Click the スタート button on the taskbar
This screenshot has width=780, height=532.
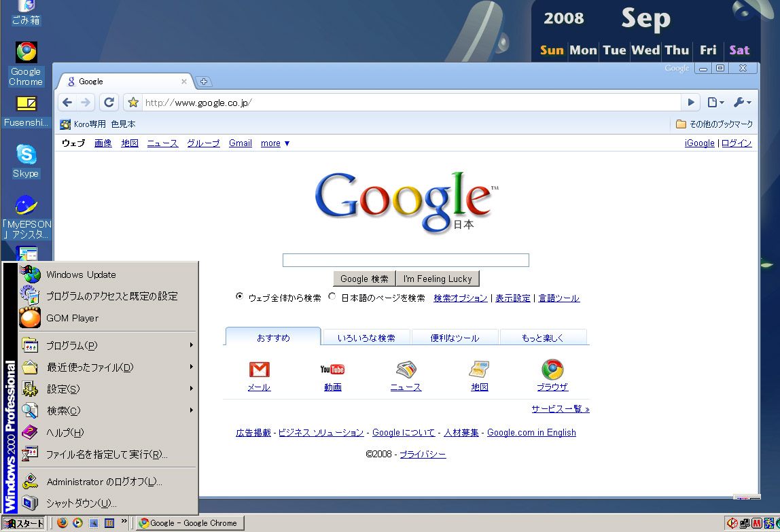click(23, 523)
